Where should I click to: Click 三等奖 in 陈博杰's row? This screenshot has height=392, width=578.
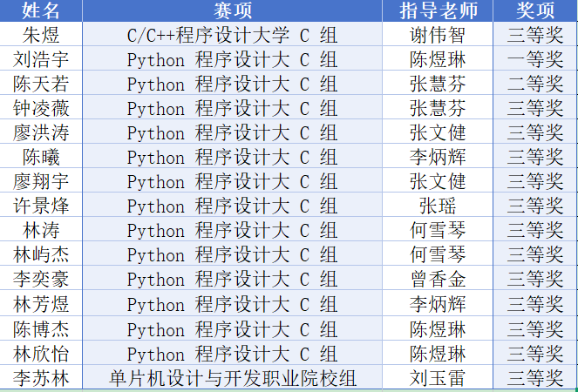click(x=535, y=328)
